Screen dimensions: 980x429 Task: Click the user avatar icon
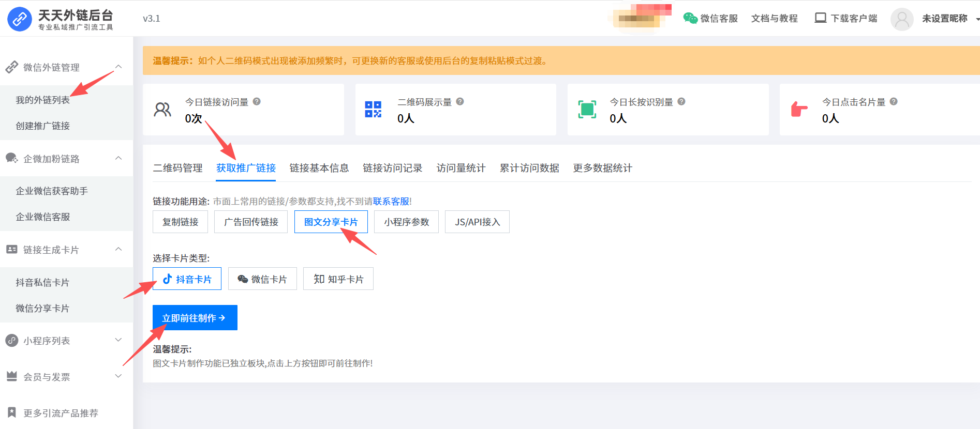coord(901,19)
